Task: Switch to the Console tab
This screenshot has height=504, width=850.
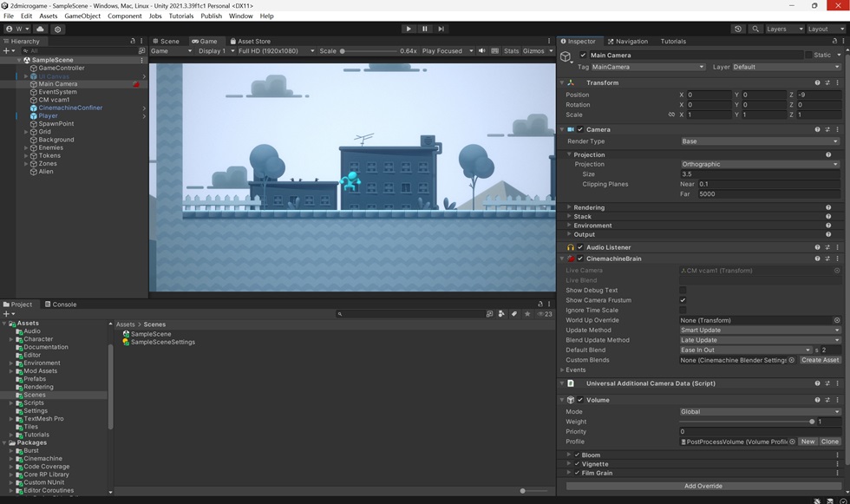Action: [61, 304]
